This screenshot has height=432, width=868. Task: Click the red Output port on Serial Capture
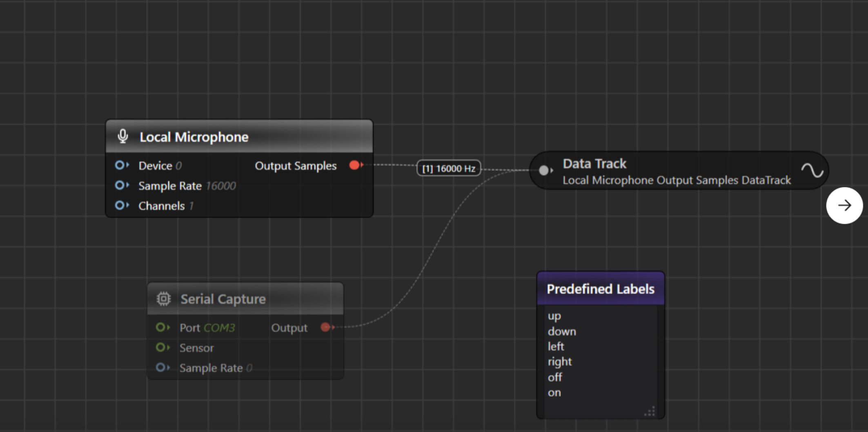325,327
